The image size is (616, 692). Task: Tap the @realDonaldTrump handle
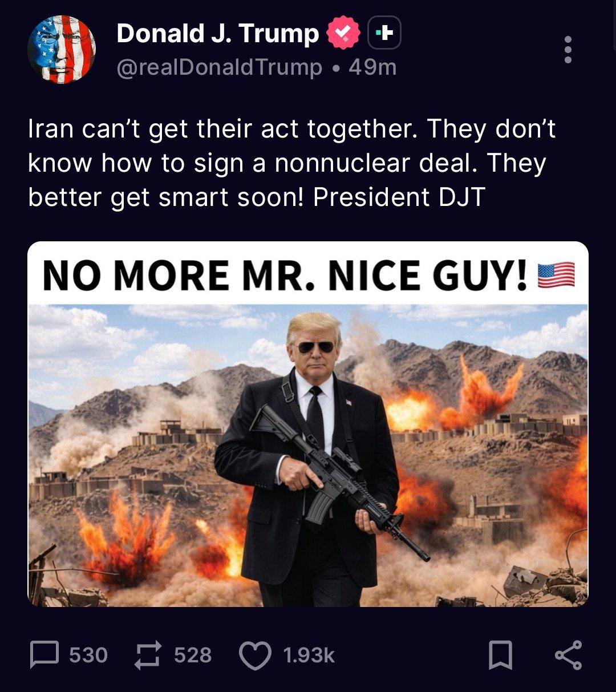pos(220,68)
